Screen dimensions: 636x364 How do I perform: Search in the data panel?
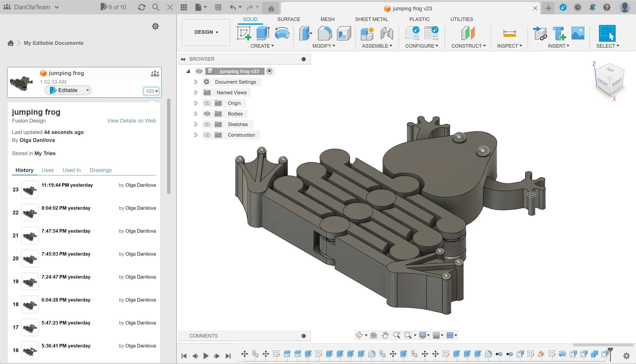coord(155,7)
